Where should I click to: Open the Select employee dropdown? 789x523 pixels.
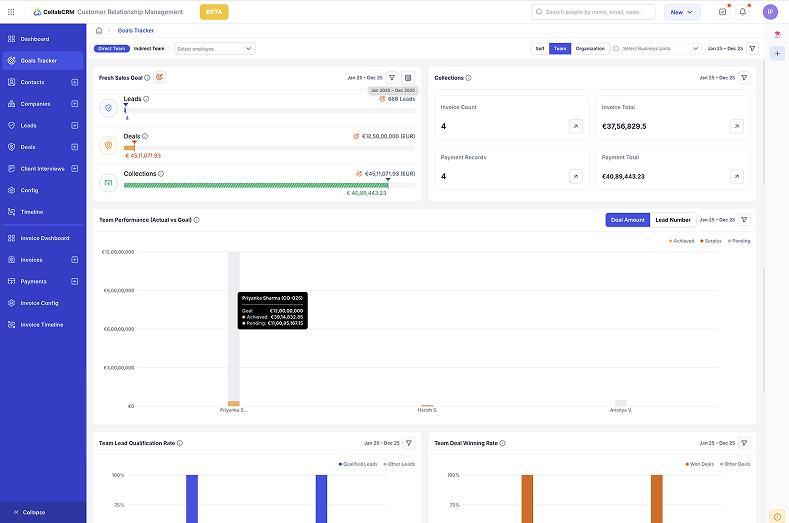coord(214,48)
